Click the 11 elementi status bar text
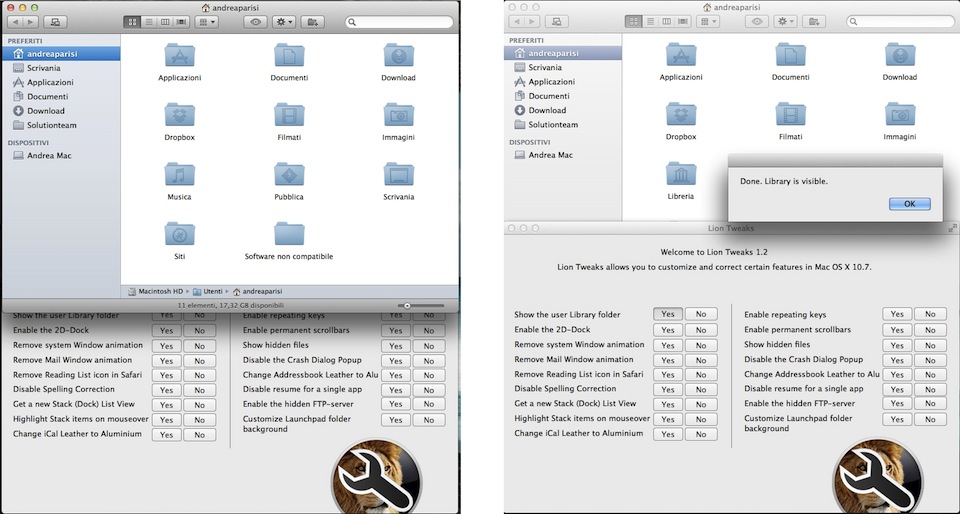Viewport: 960px width, 514px height. tap(231, 305)
